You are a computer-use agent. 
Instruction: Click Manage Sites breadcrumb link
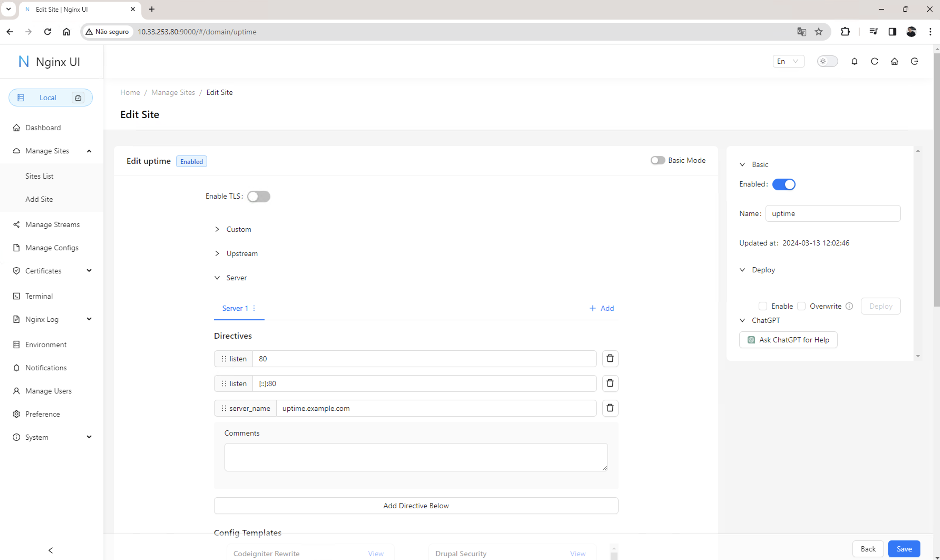[173, 92]
